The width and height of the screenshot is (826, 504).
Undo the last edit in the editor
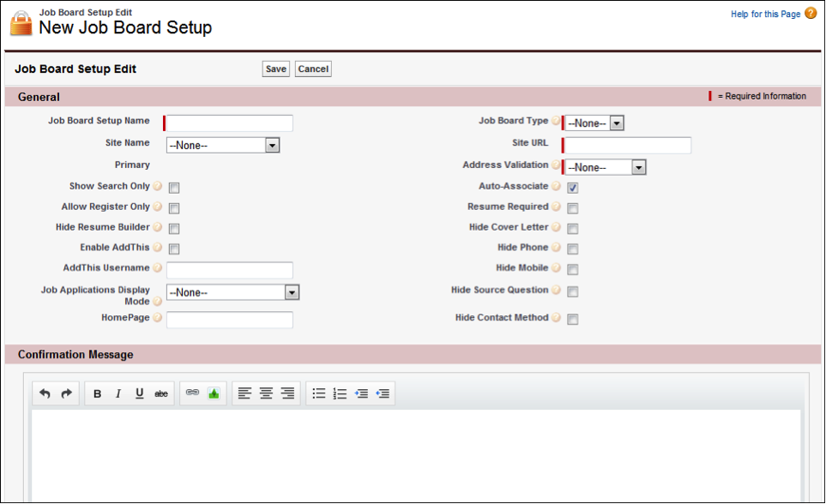[x=45, y=393]
